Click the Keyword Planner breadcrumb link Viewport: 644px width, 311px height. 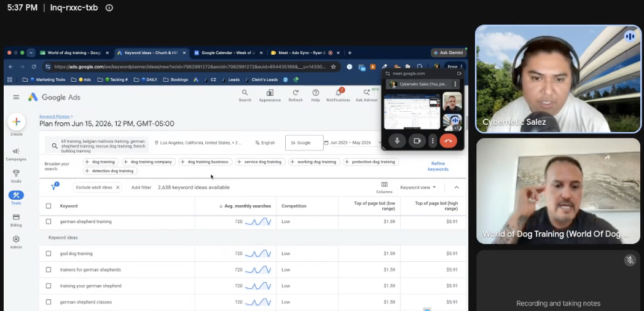tap(55, 117)
